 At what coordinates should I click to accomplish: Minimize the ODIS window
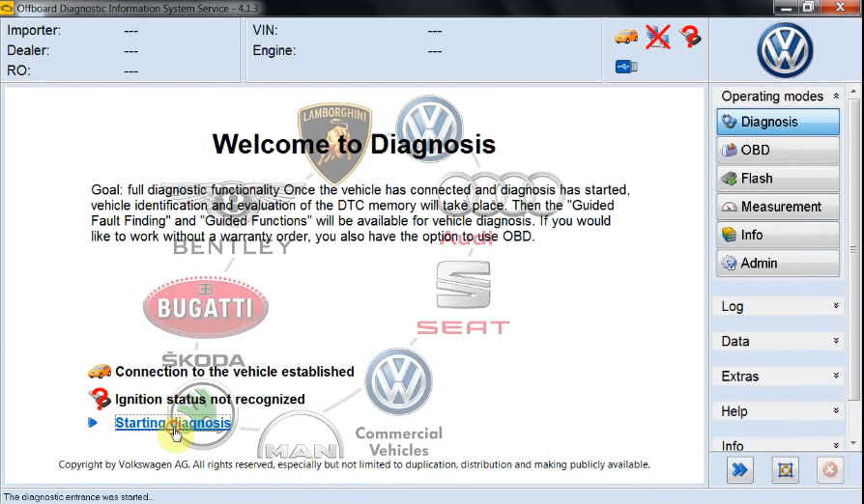tap(786, 7)
